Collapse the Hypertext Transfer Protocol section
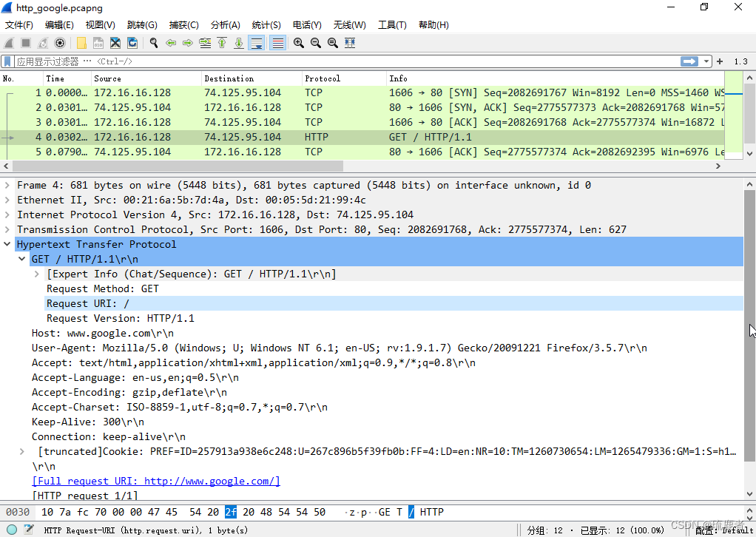This screenshot has height=537, width=756. [x=7, y=244]
